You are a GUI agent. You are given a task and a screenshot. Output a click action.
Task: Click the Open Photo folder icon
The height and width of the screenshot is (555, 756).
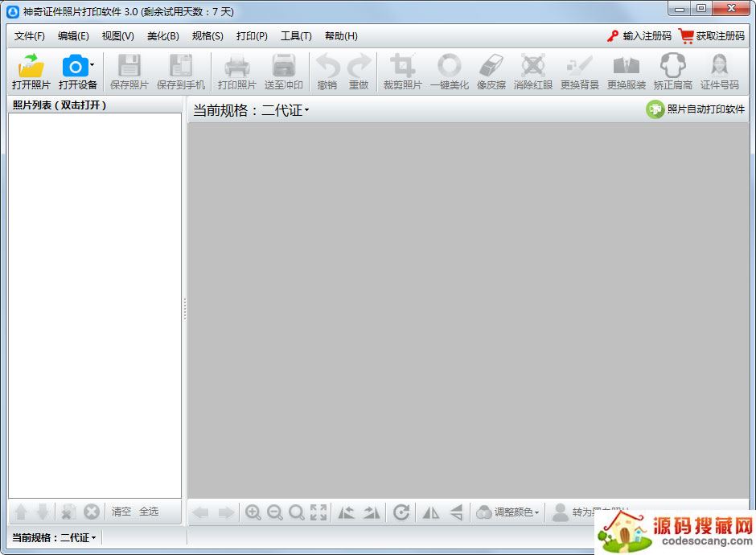click(31, 67)
